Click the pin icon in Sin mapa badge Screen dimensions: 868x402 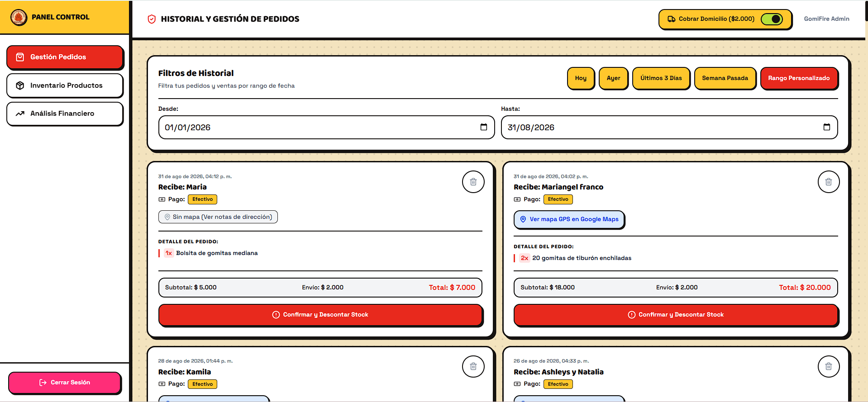pos(167,217)
